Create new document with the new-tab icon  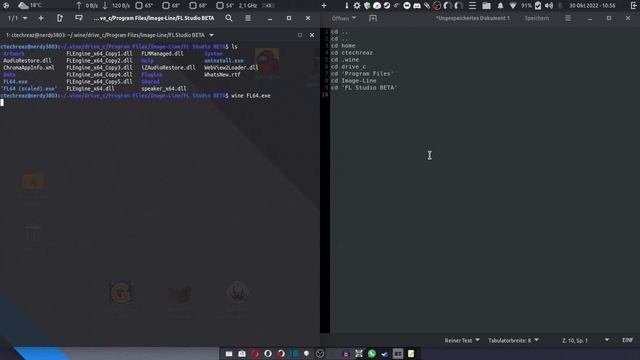(x=373, y=18)
